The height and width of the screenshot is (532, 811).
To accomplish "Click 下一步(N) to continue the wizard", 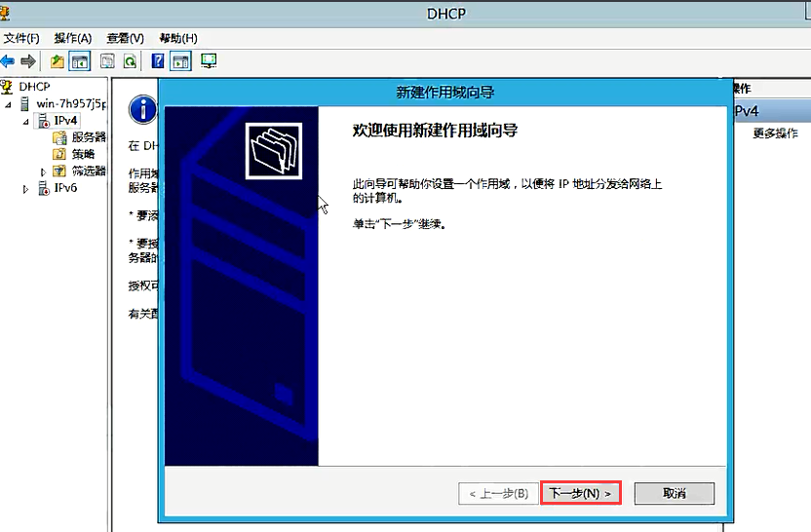I will (x=580, y=493).
